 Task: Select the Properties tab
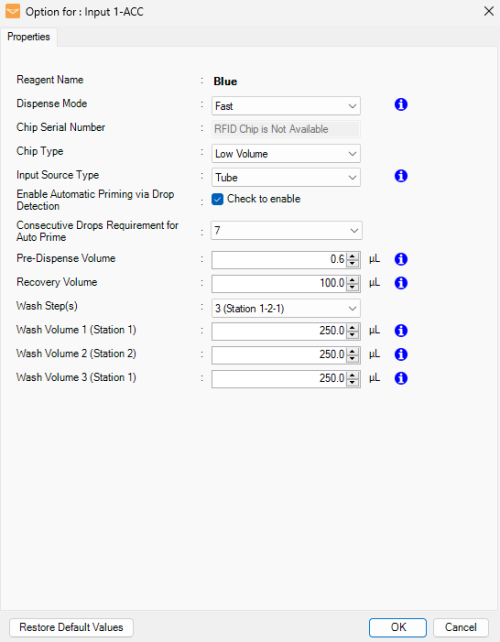tap(29, 37)
